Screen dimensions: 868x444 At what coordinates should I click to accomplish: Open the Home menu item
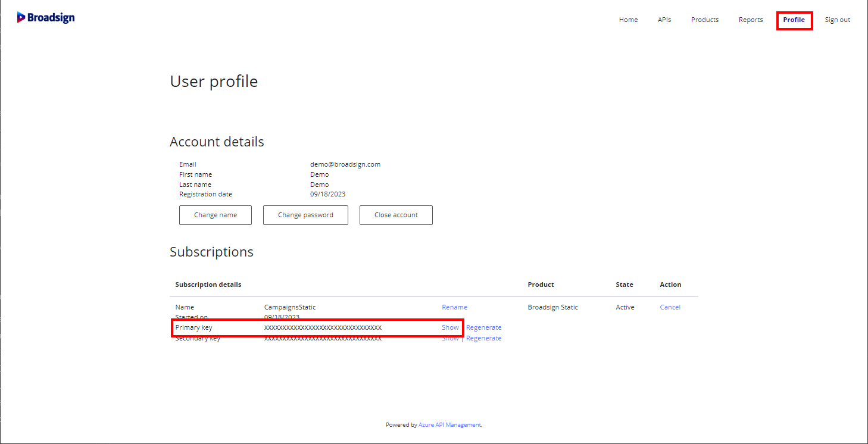click(628, 20)
